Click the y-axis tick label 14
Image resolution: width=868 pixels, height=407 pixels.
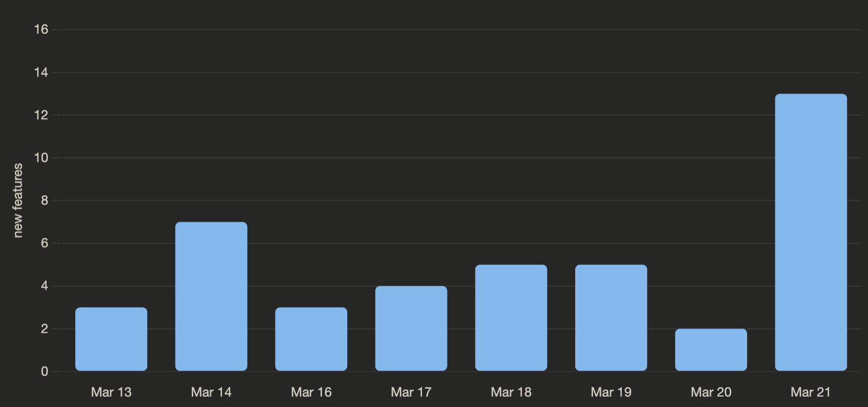(x=41, y=73)
